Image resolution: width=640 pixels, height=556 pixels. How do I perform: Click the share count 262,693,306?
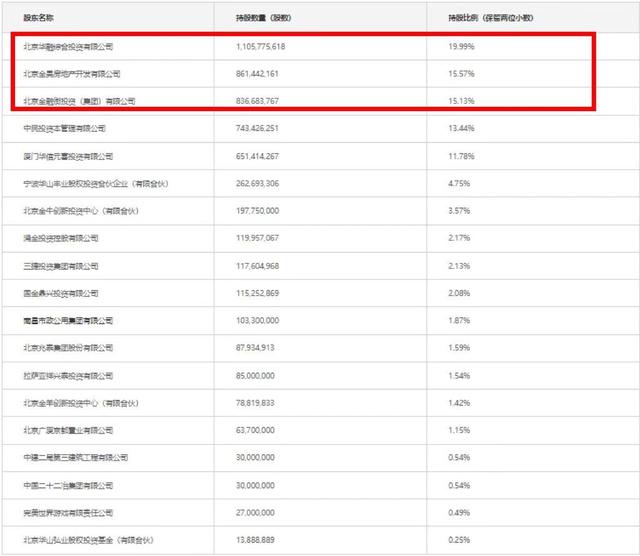pos(257,184)
